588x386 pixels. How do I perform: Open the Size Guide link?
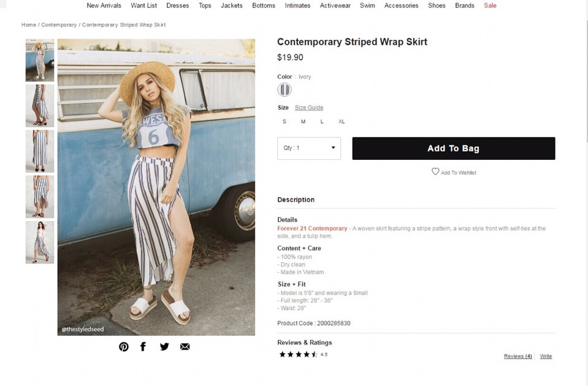(x=309, y=108)
